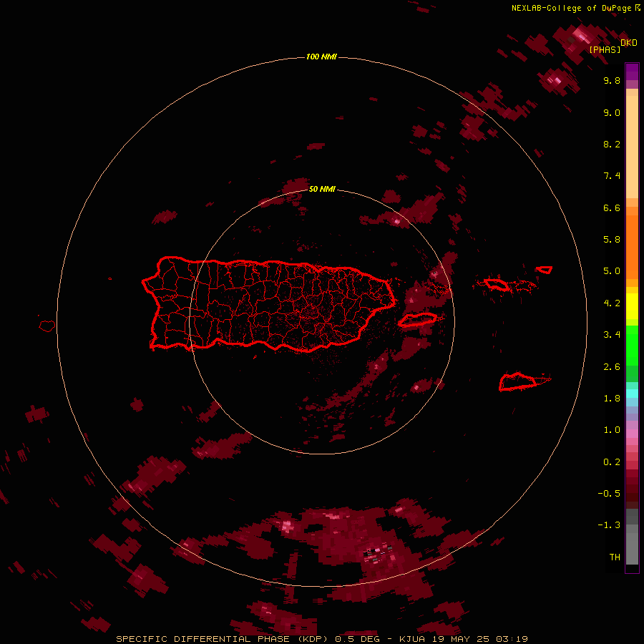Viewport: 644px width, 644px height.
Task: Click the 1.0 color scale value
Action: [x=612, y=430]
